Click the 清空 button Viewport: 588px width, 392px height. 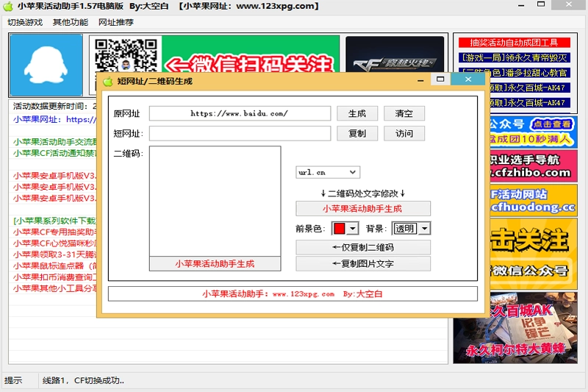404,113
